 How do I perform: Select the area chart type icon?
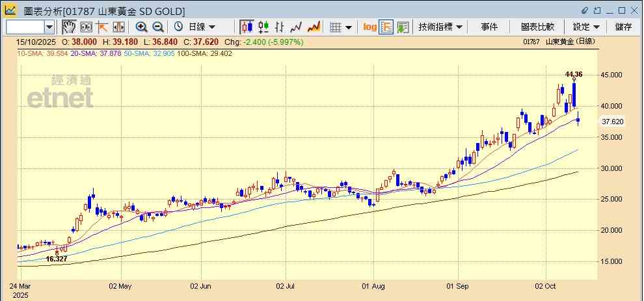(314, 27)
